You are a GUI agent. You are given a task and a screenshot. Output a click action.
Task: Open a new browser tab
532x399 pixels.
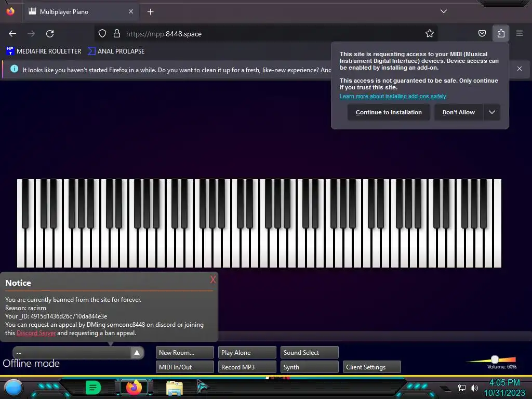pos(150,12)
